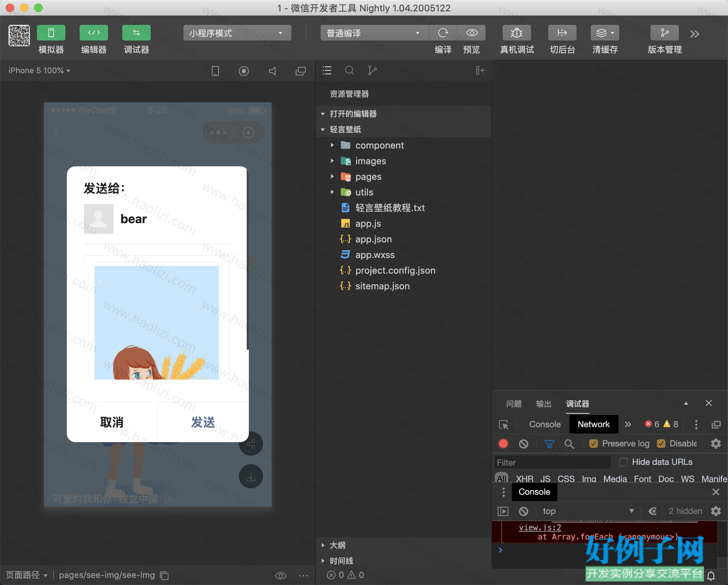Viewport: 728px width, 585px height.
Task: Open the app.js file
Action: pyautogui.click(x=403, y=224)
